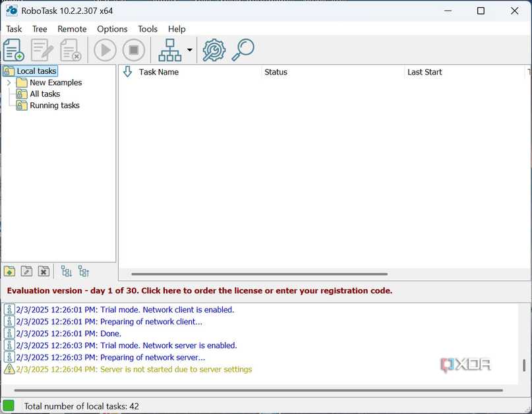
Task: Sort by the Last Start column header
Action: tap(425, 72)
